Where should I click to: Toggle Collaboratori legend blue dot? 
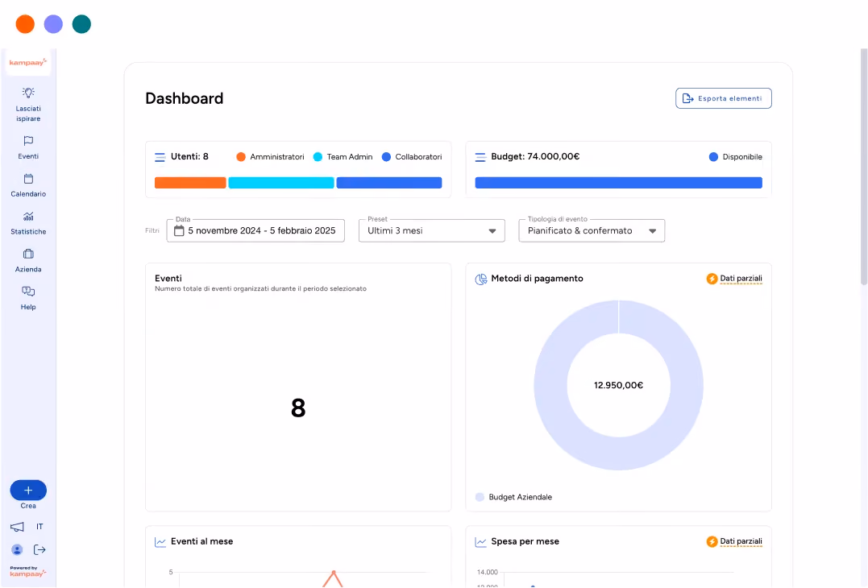[386, 157]
